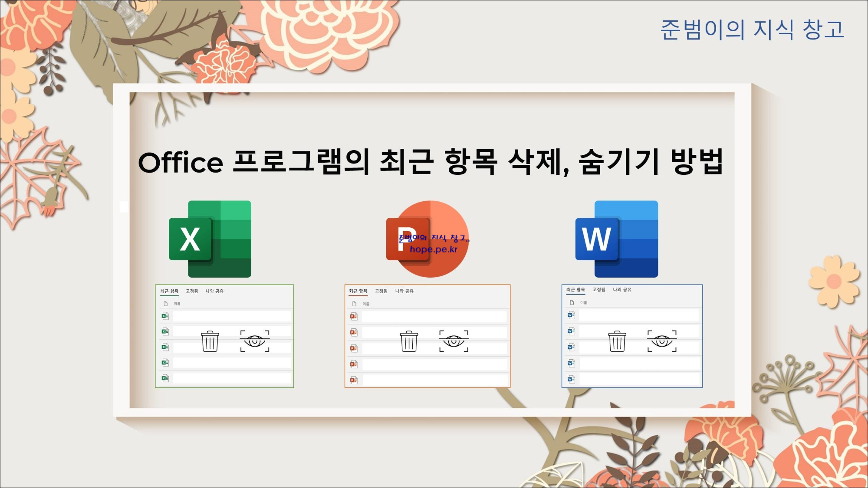Viewport: 868px width, 488px height.
Task: Click the trash can in Word panel
Action: [x=617, y=341]
